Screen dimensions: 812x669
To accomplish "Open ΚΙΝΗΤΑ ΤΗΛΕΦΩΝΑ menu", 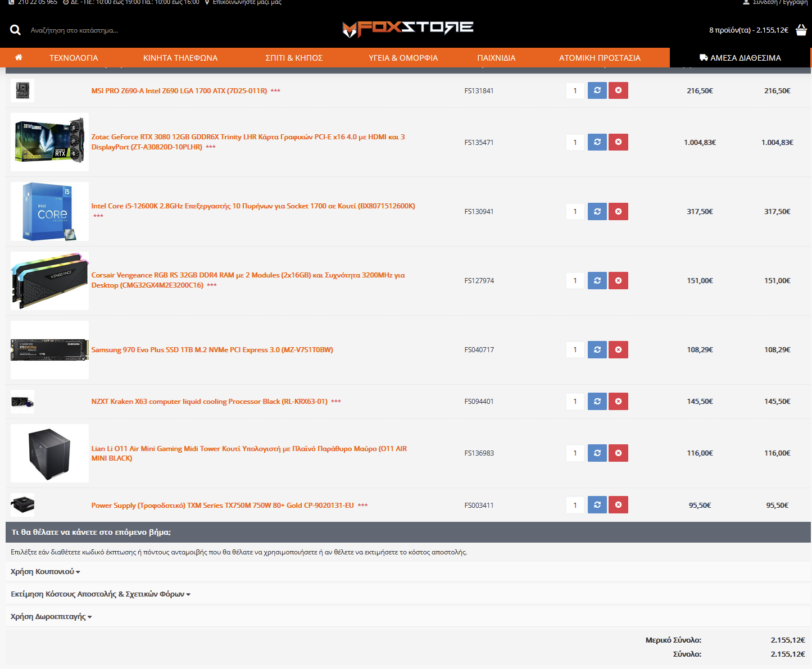I will pyautogui.click(x=180, y=58).
